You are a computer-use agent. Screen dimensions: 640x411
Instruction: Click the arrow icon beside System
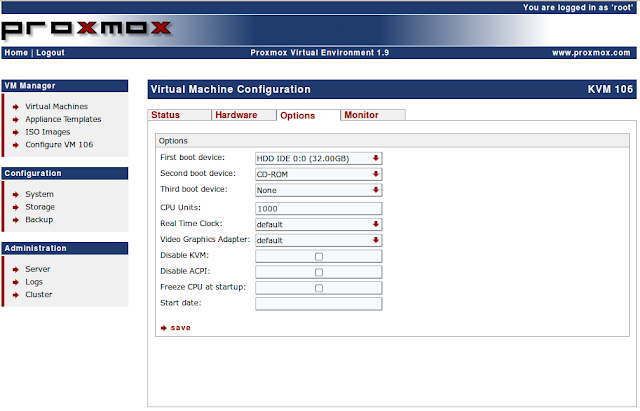click(16, 195)
